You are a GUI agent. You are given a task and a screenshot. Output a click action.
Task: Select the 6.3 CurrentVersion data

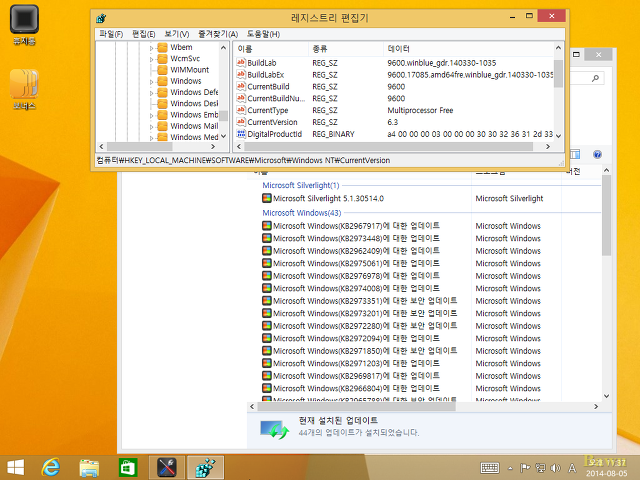coord(392,122)
